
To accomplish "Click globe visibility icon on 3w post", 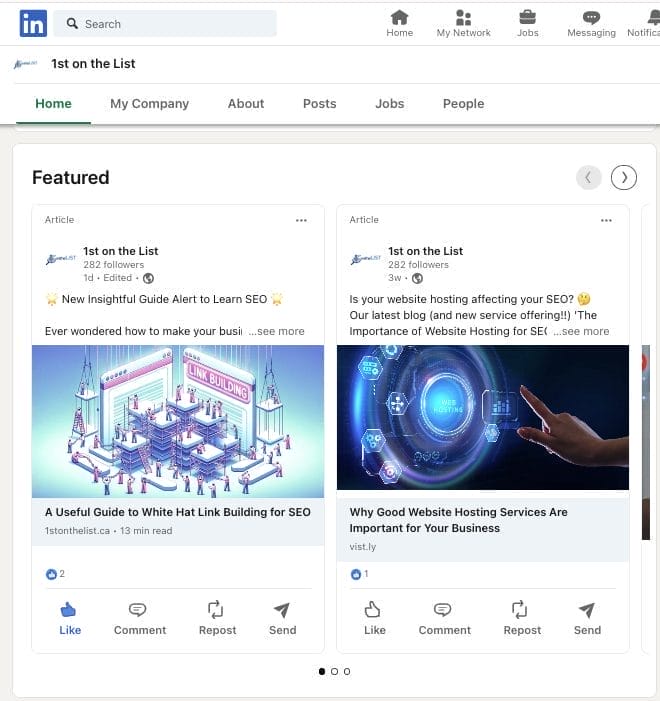I will coord(417,278).
